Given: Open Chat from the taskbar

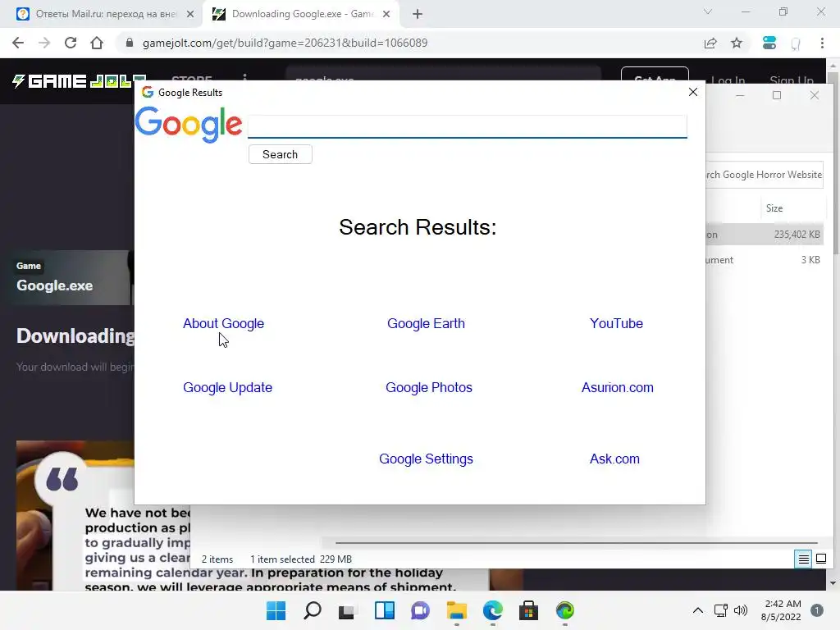Looking at the screenshot, I should pyautogui.click(x=420, y=610).
